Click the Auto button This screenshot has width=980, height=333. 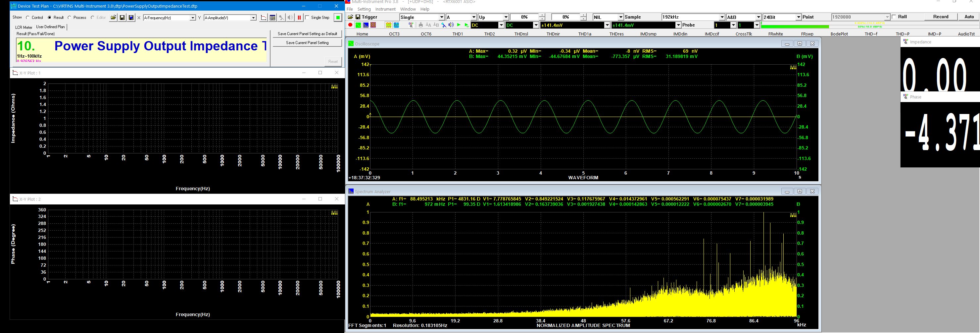coord(969,17)
